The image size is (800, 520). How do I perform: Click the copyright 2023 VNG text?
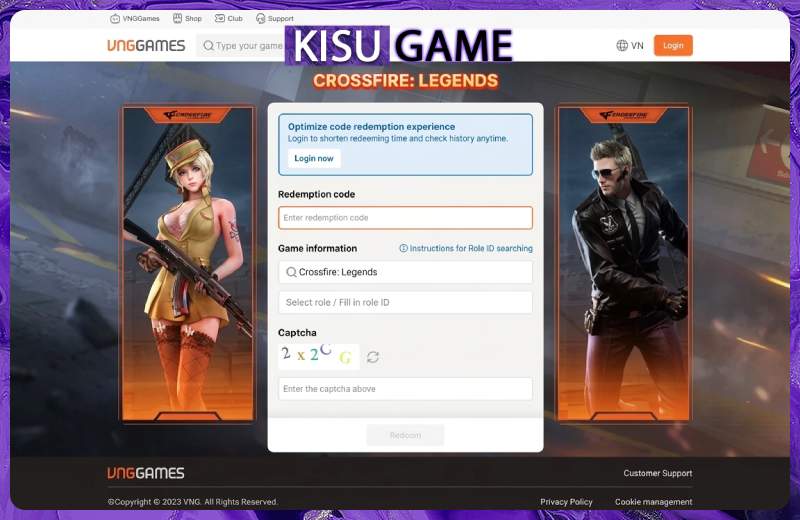[193, 502]
